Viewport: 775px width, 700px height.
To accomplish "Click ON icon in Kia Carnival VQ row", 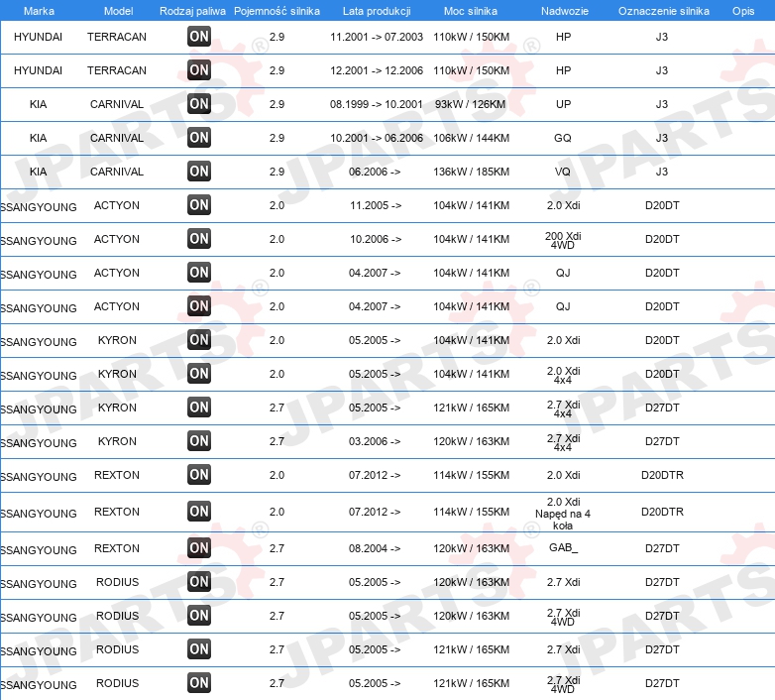I will pyautogui.click(x=199, y=172).
